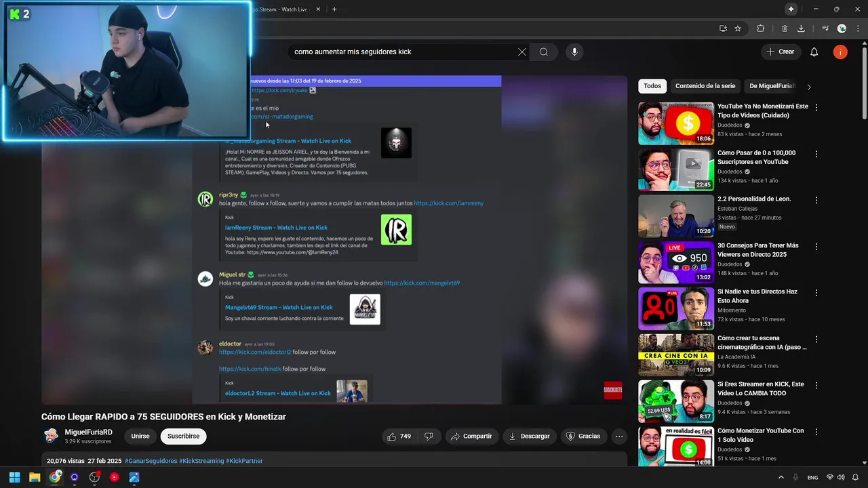Open Photos app from taskbar

click(134, 477)
